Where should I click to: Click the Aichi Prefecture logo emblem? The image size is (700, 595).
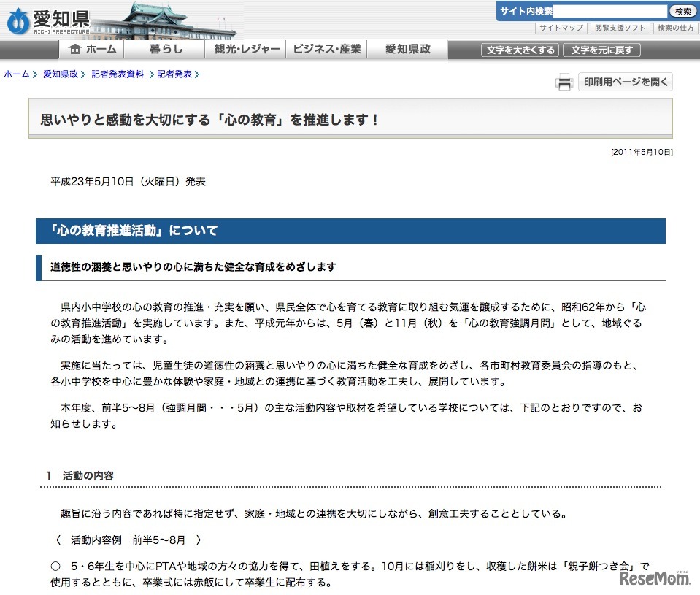tap(18, 22)
